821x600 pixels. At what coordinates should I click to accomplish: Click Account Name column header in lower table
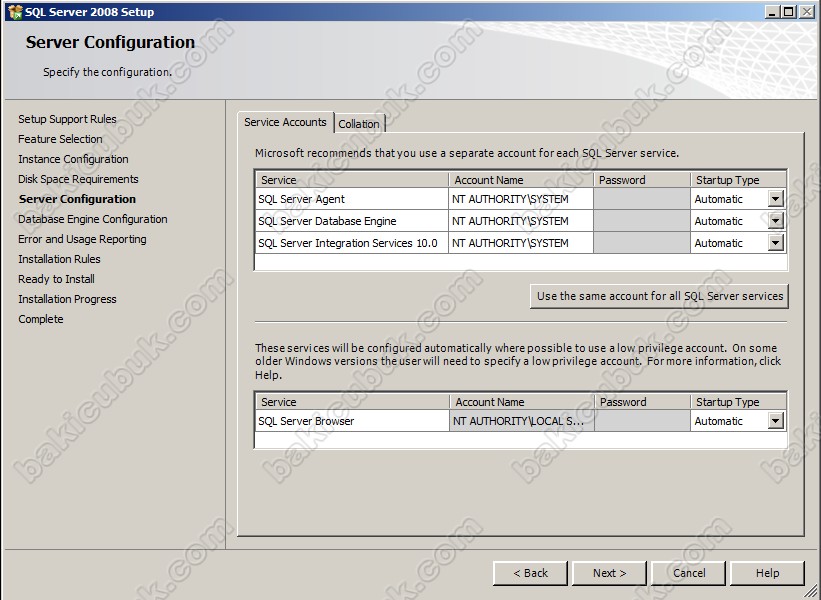tap(522, 402)
